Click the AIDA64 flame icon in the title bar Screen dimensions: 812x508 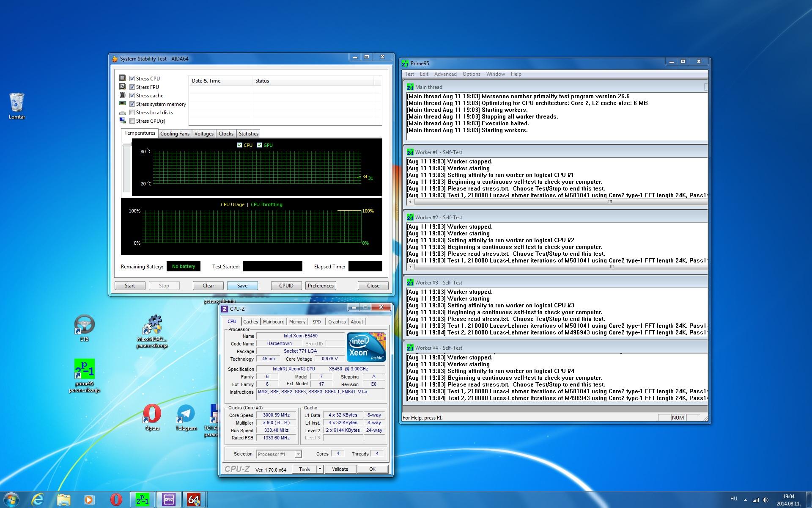pos(115,59)
